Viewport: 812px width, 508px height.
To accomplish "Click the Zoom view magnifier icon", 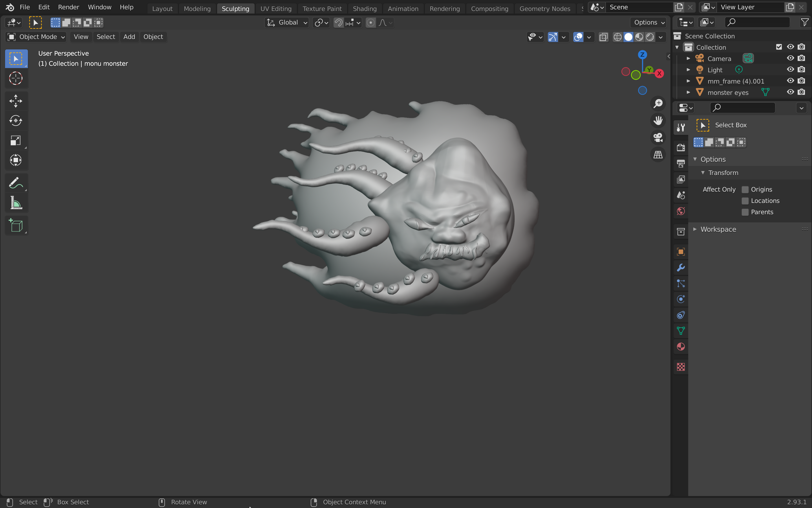I will pos(658,103).
